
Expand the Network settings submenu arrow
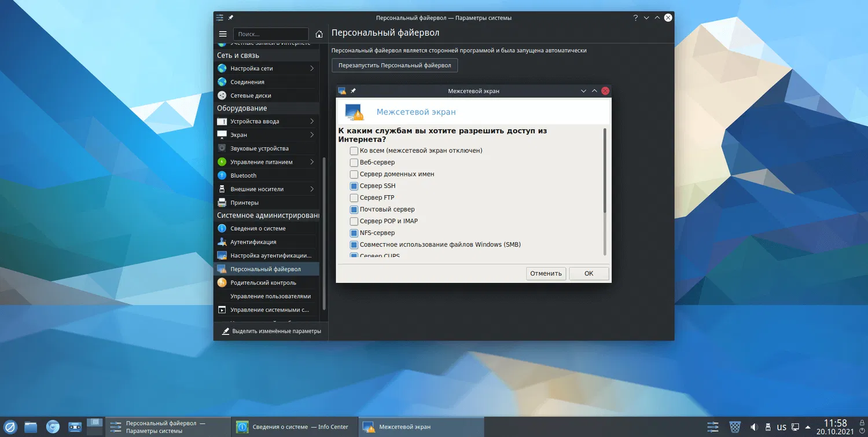pyautogui.click(x=312, y=68)
